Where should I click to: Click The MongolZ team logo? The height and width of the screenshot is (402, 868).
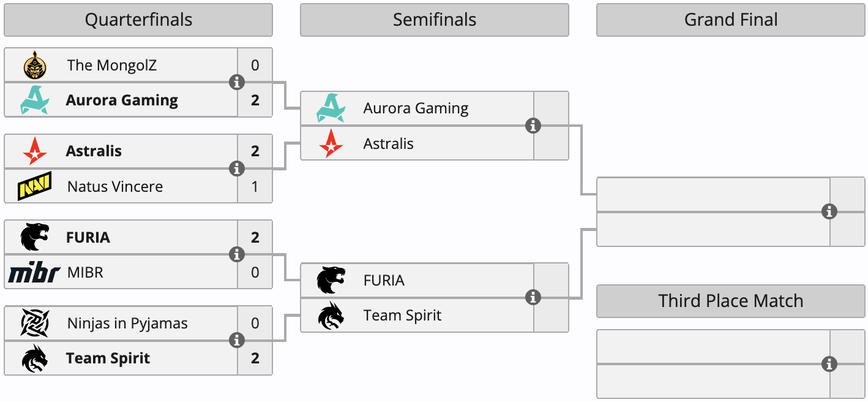click(x=35, y=65)
